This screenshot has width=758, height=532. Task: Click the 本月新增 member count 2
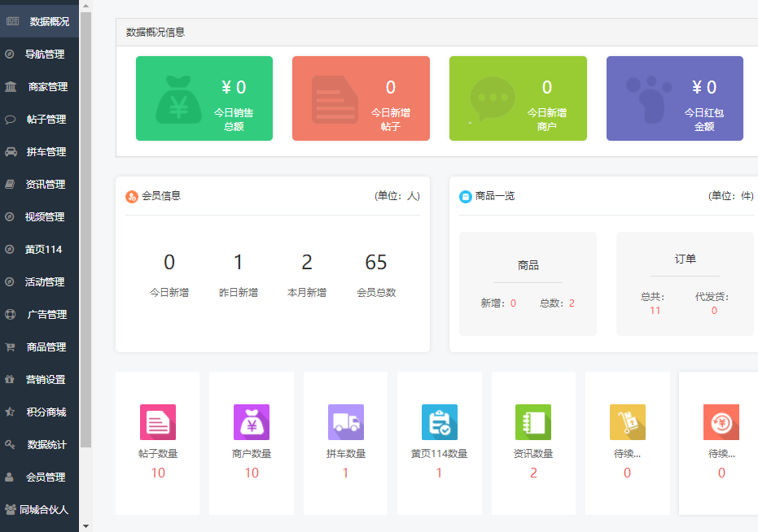pyautogui.click(x=307, y=263)
